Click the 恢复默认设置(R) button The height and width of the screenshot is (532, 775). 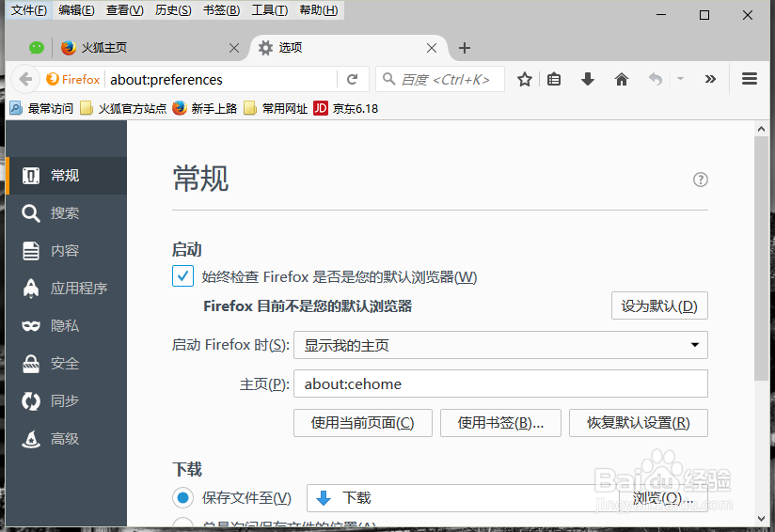click(x=639, y=423)
